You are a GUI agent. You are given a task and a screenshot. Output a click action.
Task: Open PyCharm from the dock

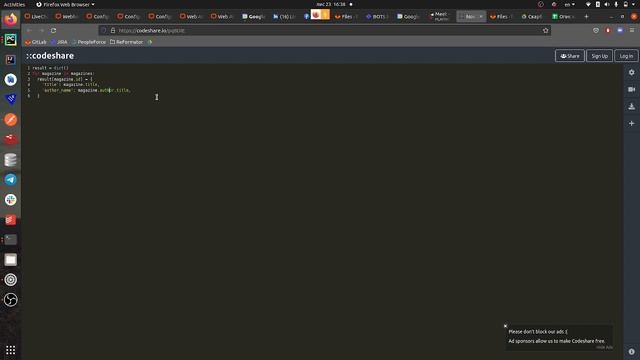pos(11,40)
